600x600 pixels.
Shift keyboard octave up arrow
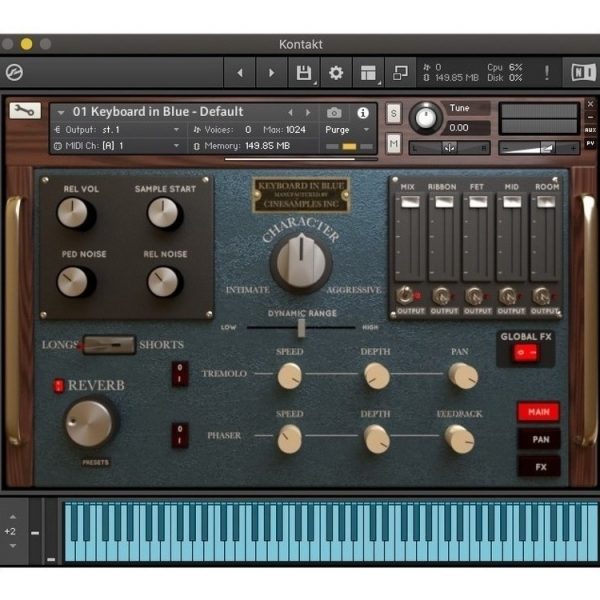13,517
